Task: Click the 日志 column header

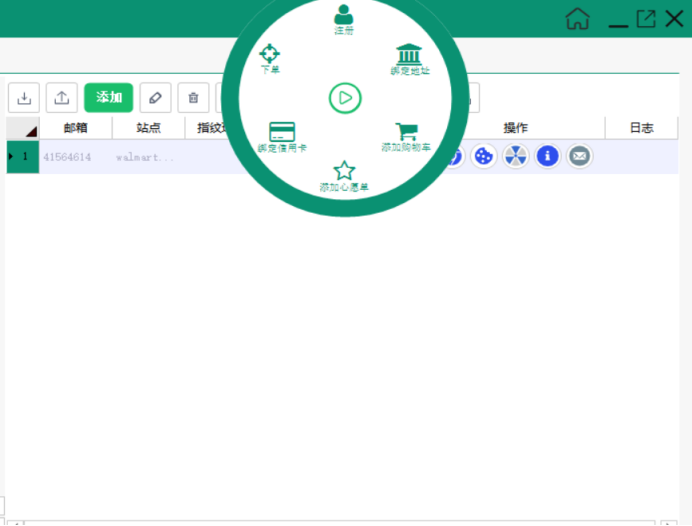Action: tap(641, 128)
